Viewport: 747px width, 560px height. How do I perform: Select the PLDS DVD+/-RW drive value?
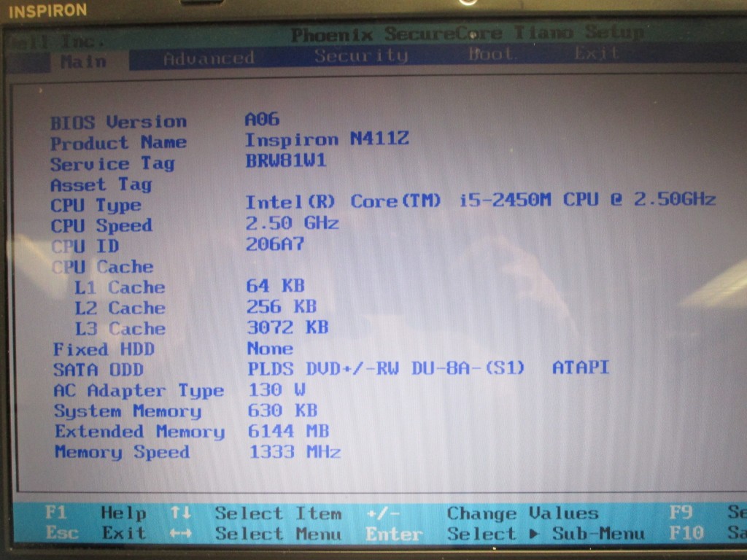(428, 368)
